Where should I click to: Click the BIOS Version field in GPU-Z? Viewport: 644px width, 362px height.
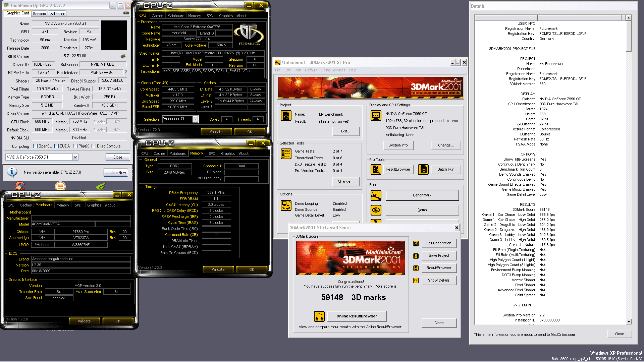75,56
